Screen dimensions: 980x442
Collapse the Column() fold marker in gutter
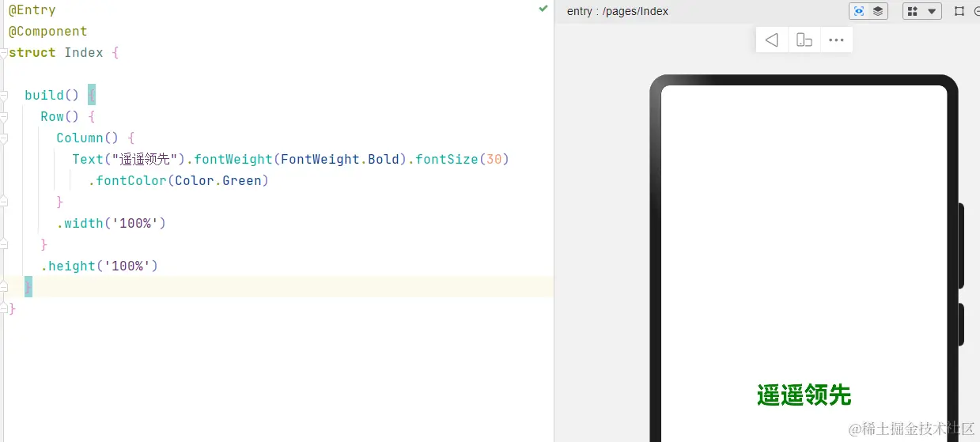pyautogui.click(x=4, y=138)
